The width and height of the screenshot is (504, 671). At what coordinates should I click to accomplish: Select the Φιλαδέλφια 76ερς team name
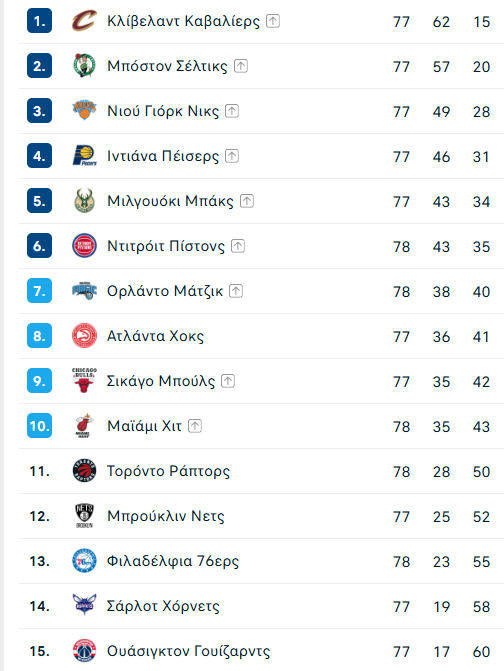pyautogui.click(x=173, y=561)
